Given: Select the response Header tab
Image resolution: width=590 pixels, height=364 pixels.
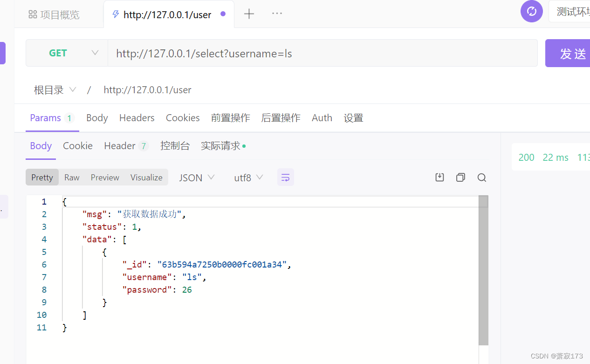Looking at the screenshot, I should 126,146.
